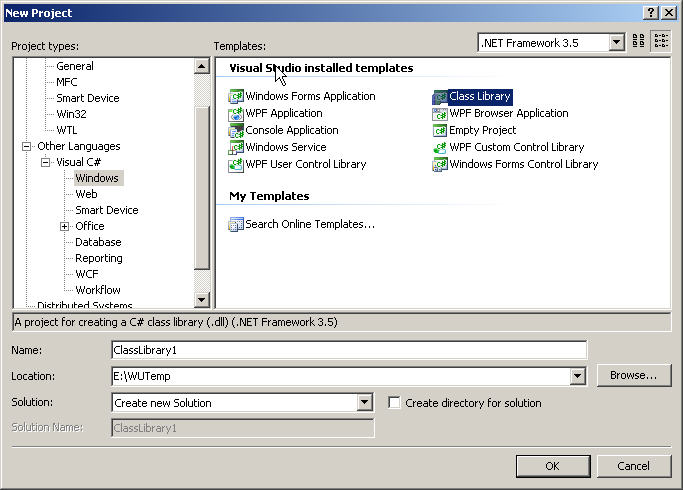Switch templates to large icons view
The width and height of the screenshot is (683, 490).
click(x=639, y=41)
